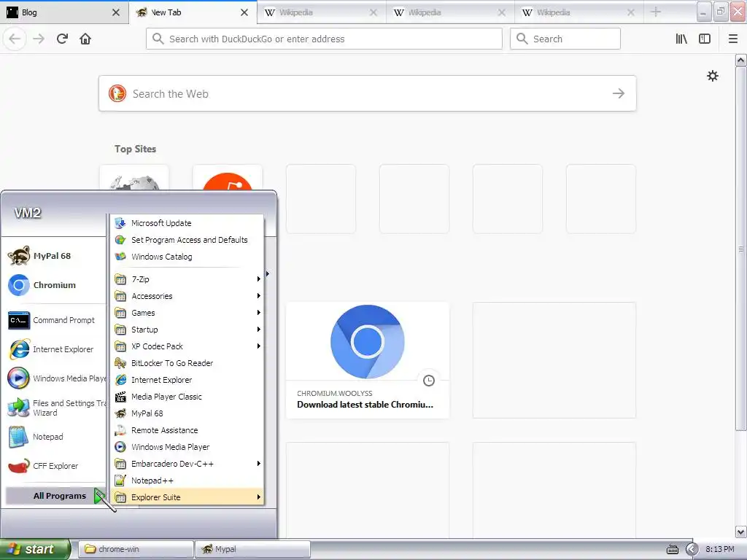Switch to Mypal taskbar window
Image resolution: width=747 pixels, height=560 pixels.
(252, 549)
